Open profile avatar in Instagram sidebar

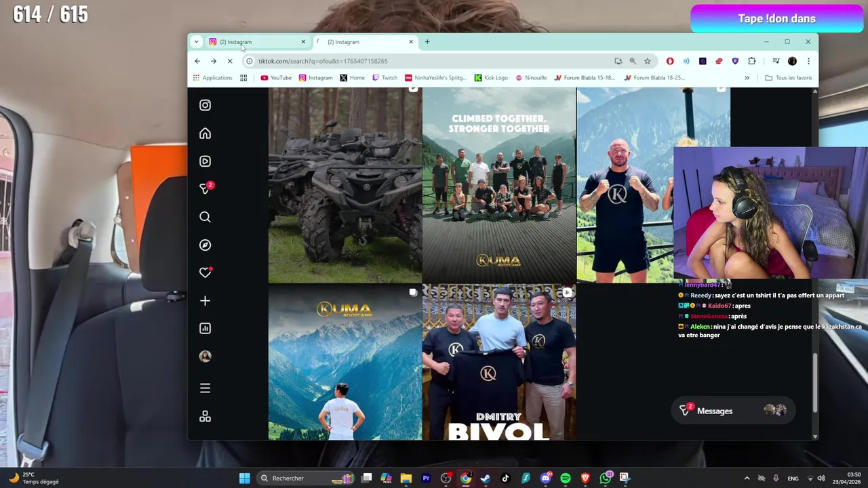205,356
